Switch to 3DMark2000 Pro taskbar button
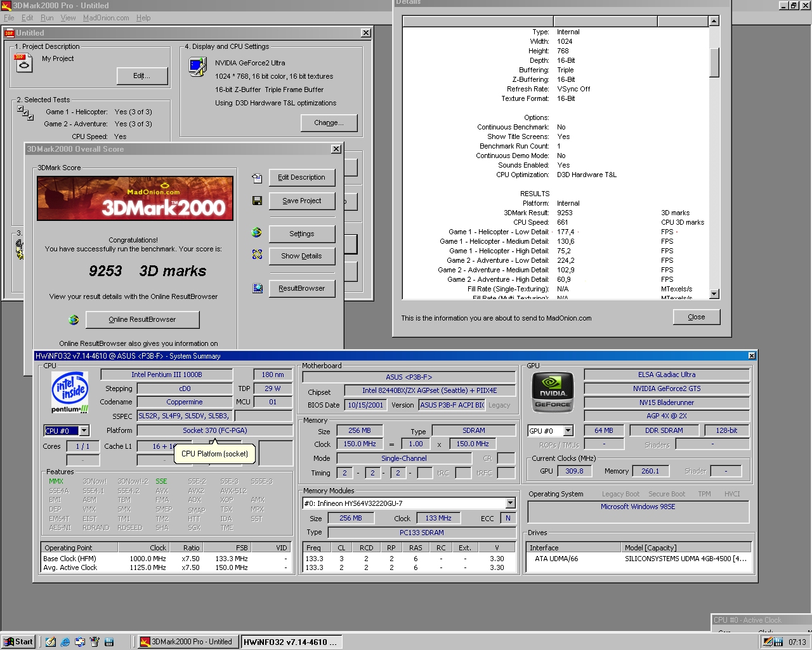This screenshot has width=812, height=650. tap(188, 642)
